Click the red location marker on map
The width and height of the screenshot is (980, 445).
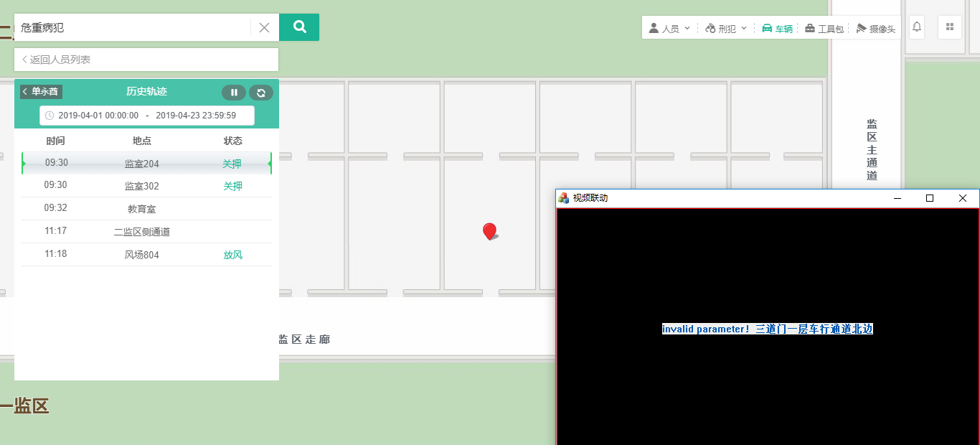(x=489, y=231)
